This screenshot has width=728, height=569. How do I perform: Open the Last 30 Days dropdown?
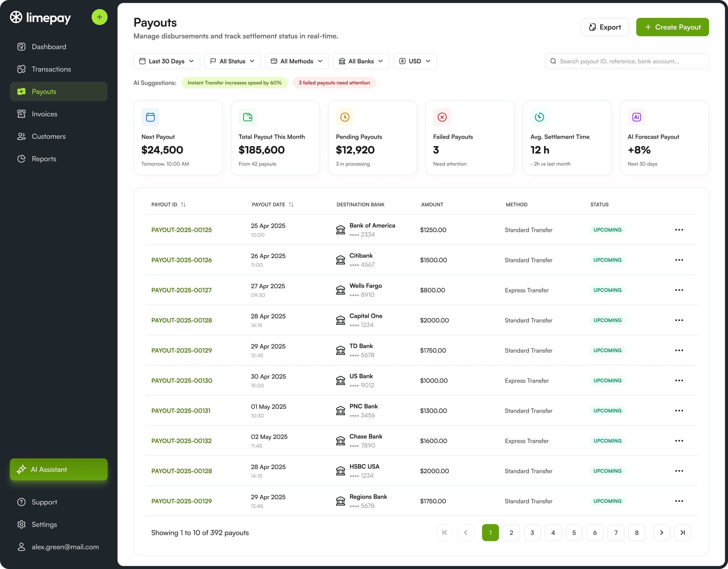pos(167,61)
